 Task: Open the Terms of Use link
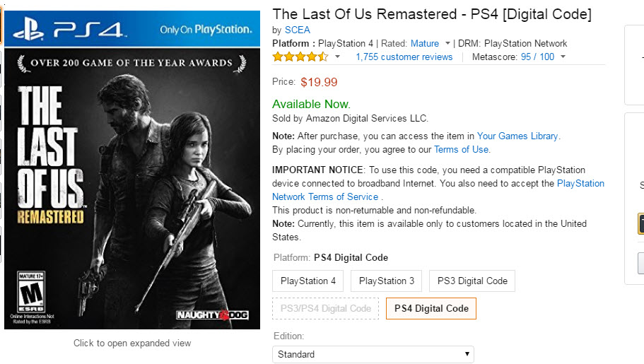(462, 149)
